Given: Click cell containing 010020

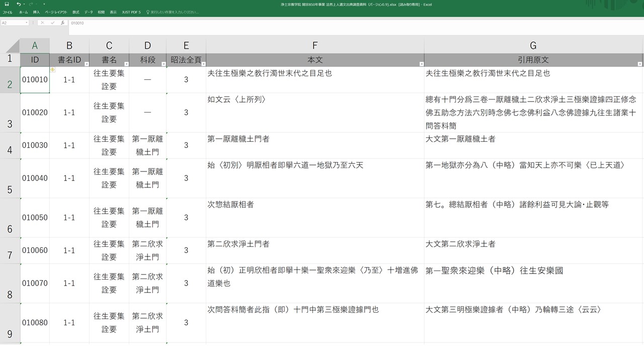Looking at the screenshot, I should click(x=35, y=113).
